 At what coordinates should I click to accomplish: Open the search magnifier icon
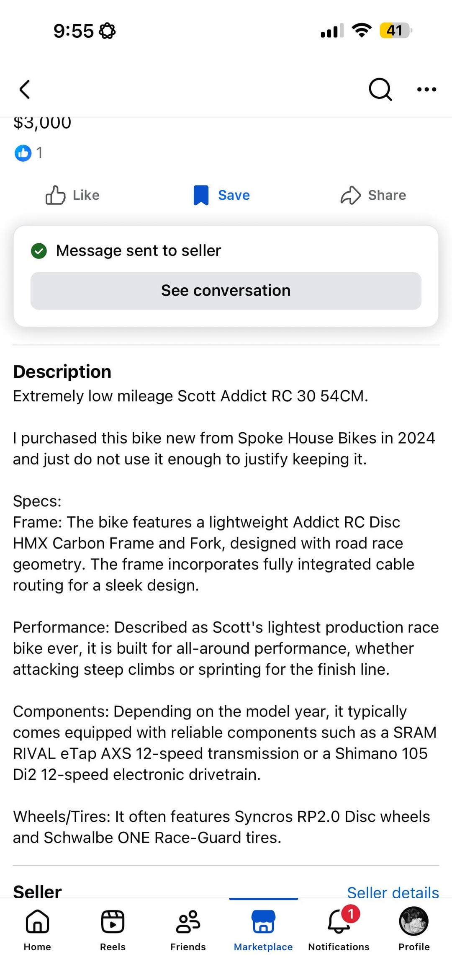(x=380, y=89)
